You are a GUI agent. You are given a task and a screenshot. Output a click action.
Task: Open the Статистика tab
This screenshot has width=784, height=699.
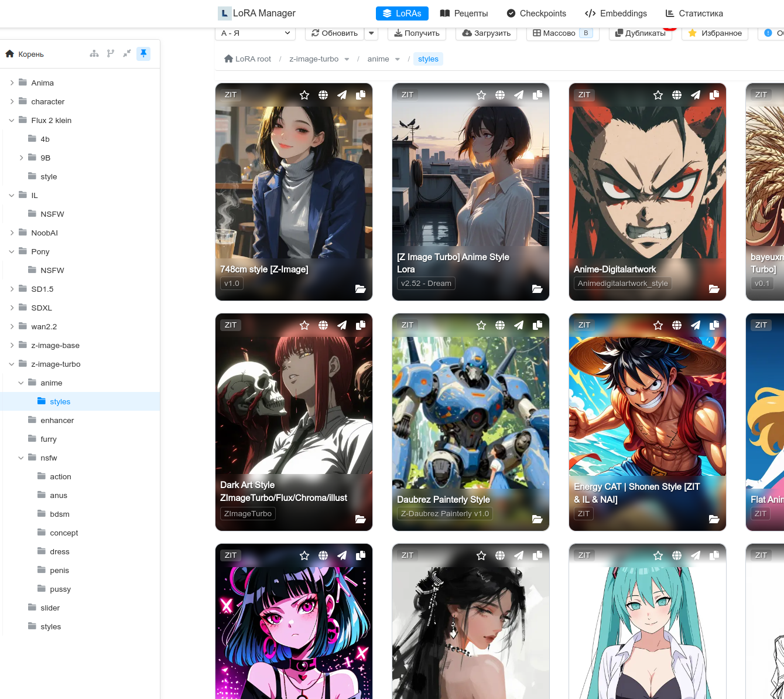point(694,13)
